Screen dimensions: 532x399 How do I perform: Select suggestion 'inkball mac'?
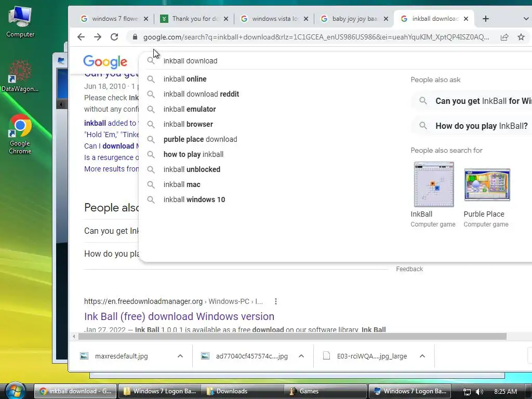pyautogui.click(x=182, y=184)
